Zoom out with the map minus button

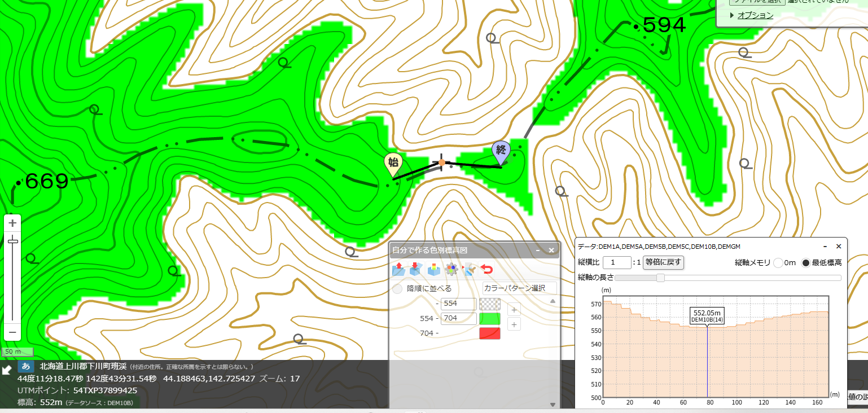click(x=12, y=332)
